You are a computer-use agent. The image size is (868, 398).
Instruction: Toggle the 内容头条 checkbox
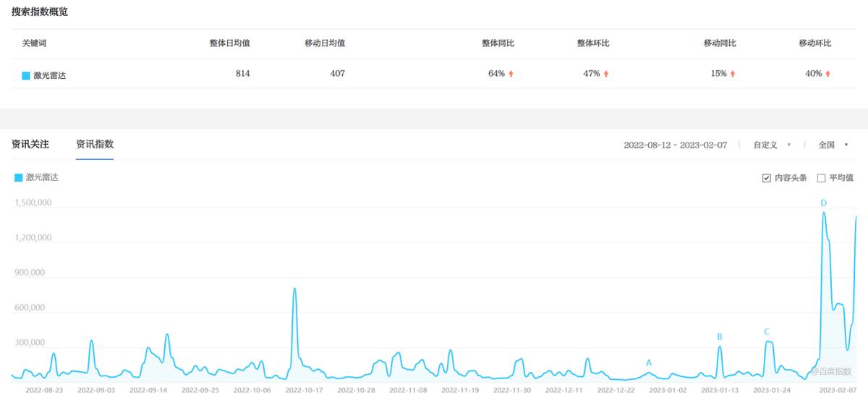(x=767, y=178)
